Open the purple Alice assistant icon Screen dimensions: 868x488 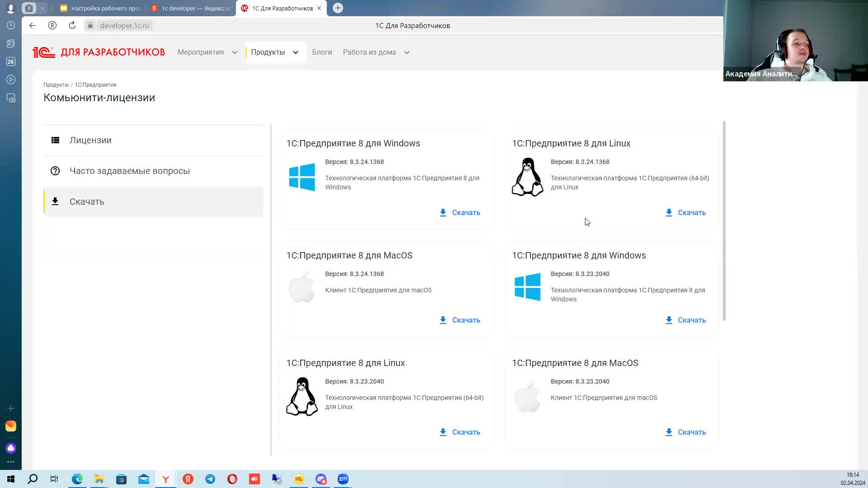(11, 448)
